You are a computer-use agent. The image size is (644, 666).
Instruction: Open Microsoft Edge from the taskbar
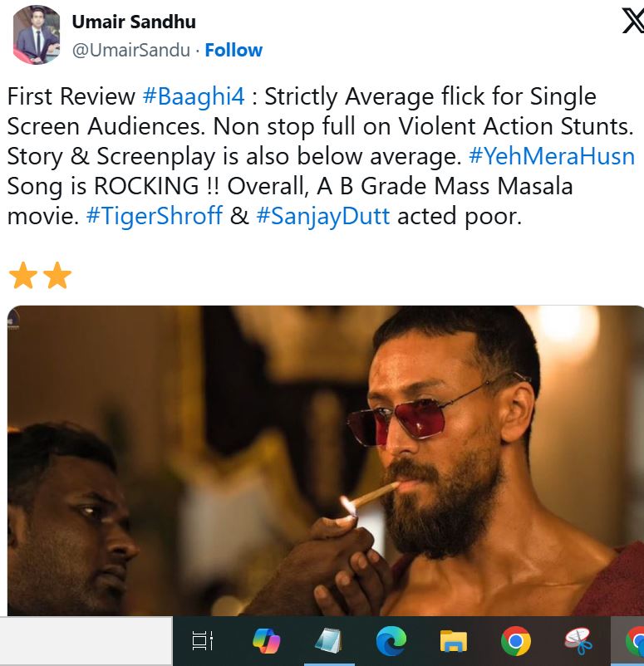pyautogui.click(x=391, y=641)
